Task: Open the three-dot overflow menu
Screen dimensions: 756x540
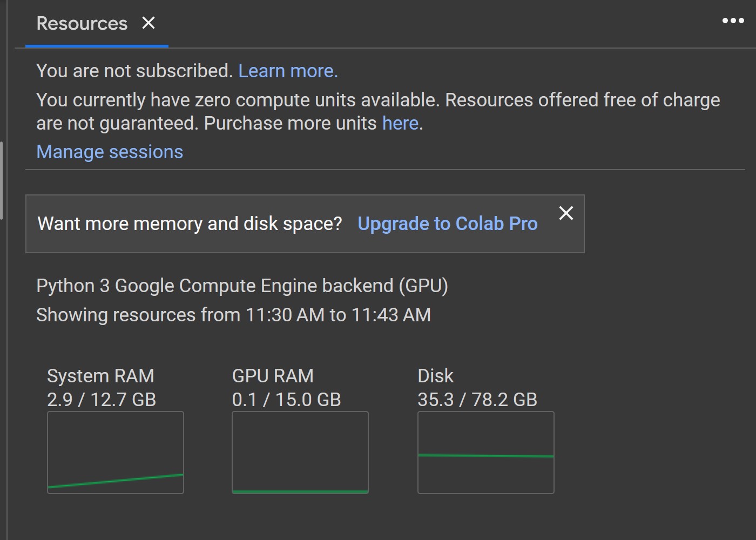Action: click(x=733, y=21)
